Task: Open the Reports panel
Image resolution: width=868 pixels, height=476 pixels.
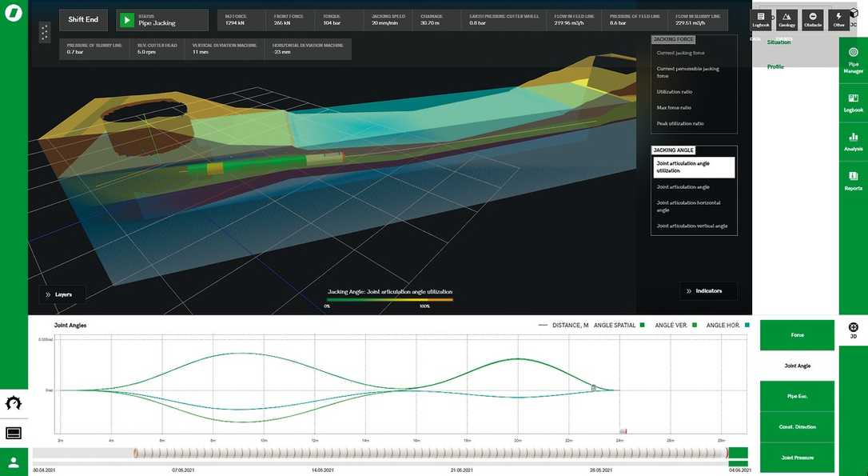Action: [x=853, y=182]
